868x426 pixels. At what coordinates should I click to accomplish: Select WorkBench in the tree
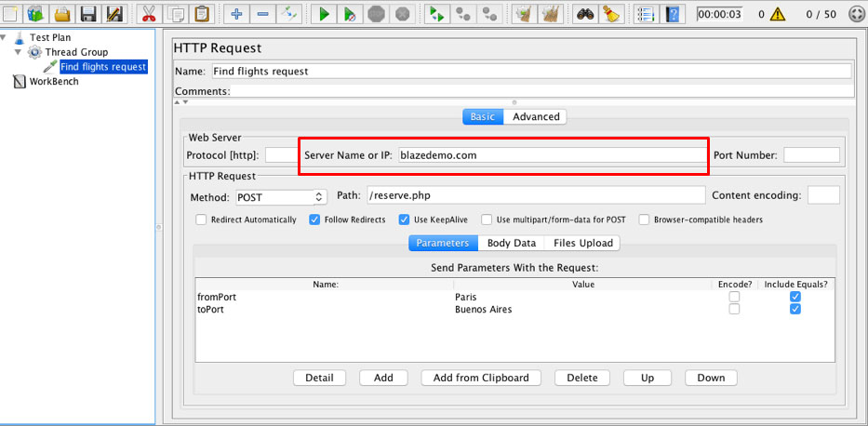coord(54,81)
